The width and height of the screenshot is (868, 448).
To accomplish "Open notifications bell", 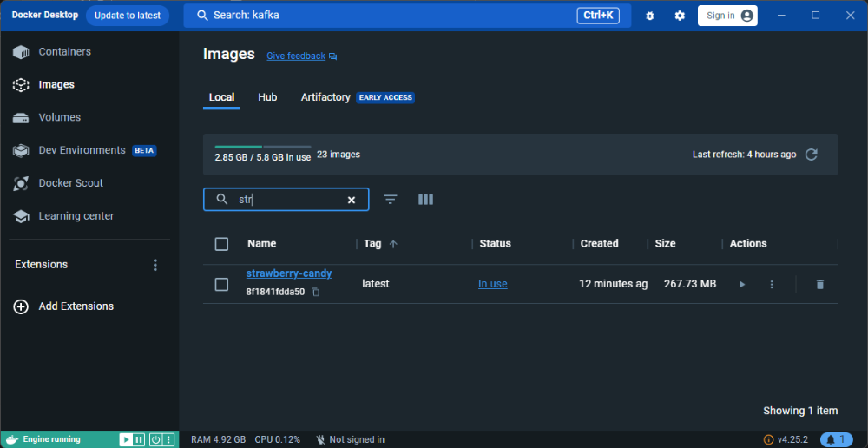I will point(837,439).
